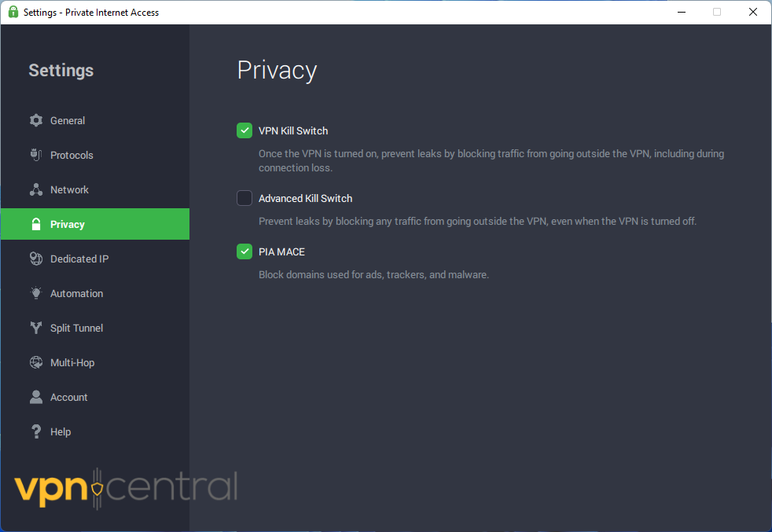The width and height of the screenshot is (772, 532).
Task: Click the Help question mark icon
Action: point(36,431)
